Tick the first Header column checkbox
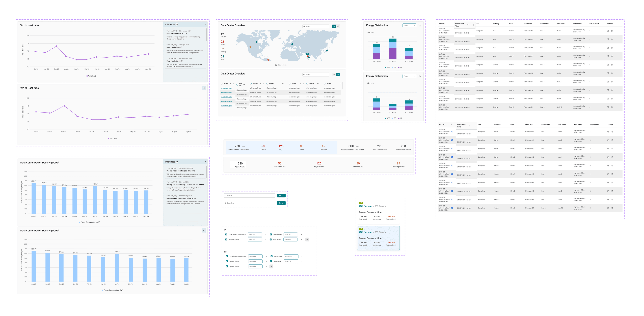Viewport: 644px width, 316px height. tap(222, 84)
